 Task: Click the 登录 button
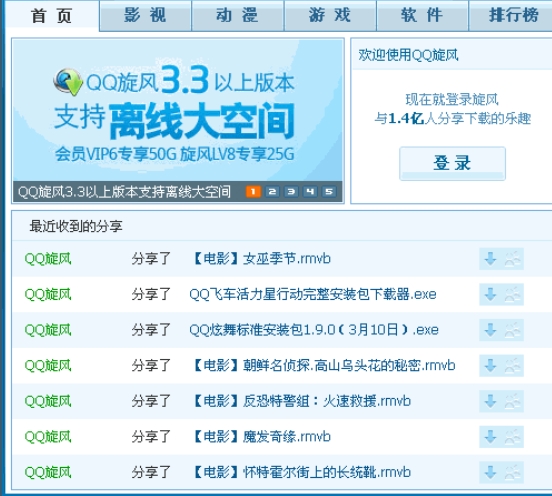[452, 164]
